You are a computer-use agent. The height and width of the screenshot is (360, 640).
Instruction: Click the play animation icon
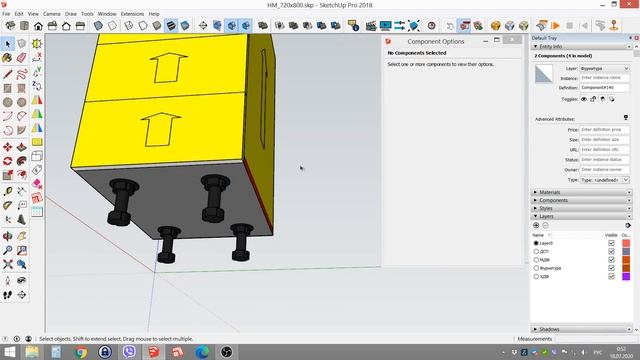click(x=556, y=26)
